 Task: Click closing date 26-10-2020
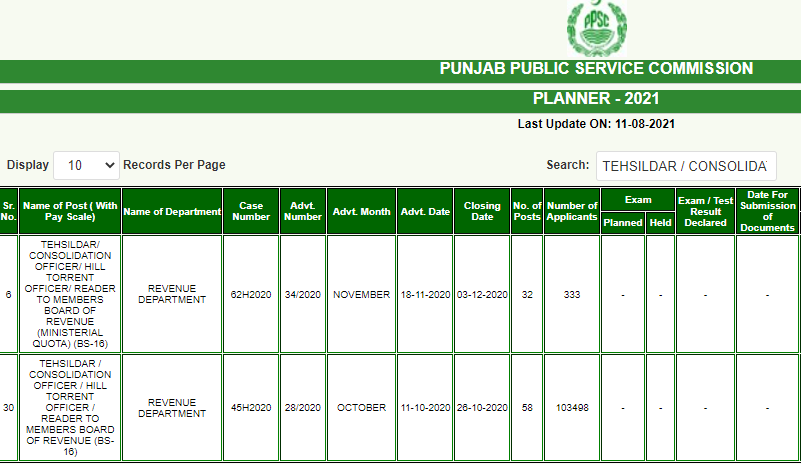(482, 408)
